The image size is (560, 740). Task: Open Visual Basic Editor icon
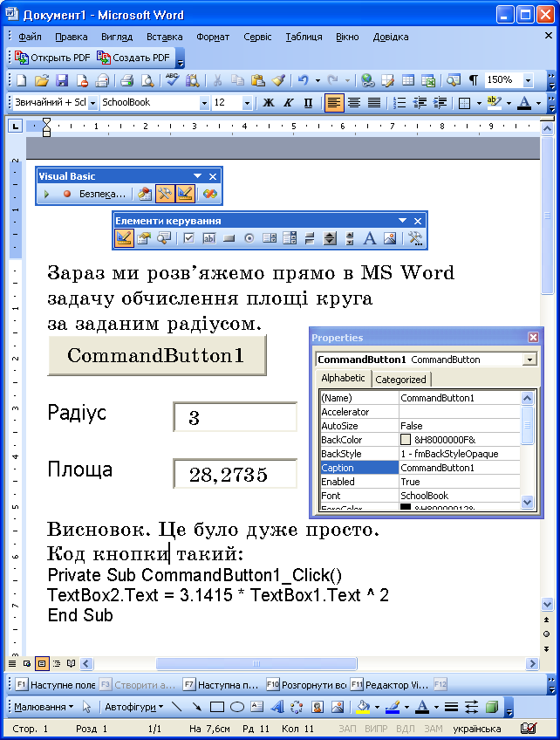tap(145, 194)
